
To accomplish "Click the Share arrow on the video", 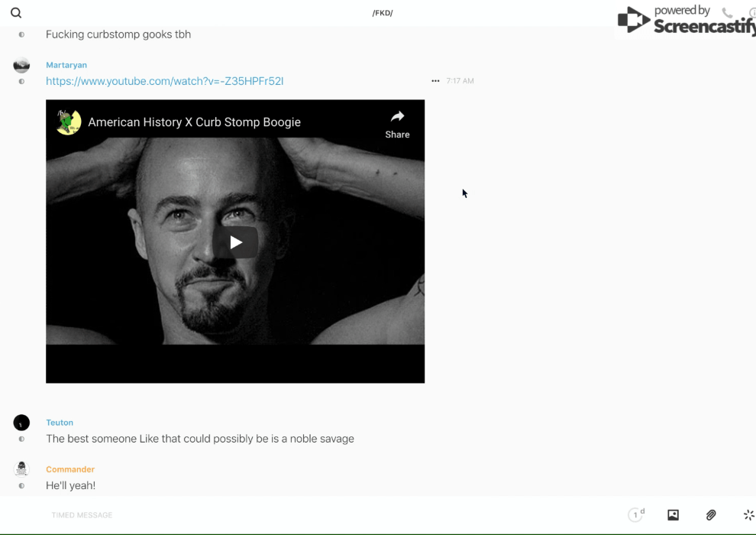I will tap(397, 123).
